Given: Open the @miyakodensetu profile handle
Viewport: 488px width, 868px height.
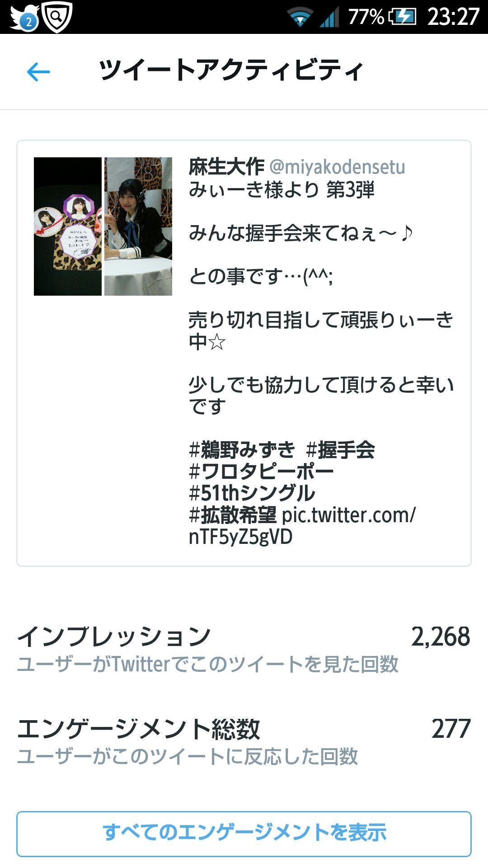Looking at the screenshot, I should pos(337,167).
